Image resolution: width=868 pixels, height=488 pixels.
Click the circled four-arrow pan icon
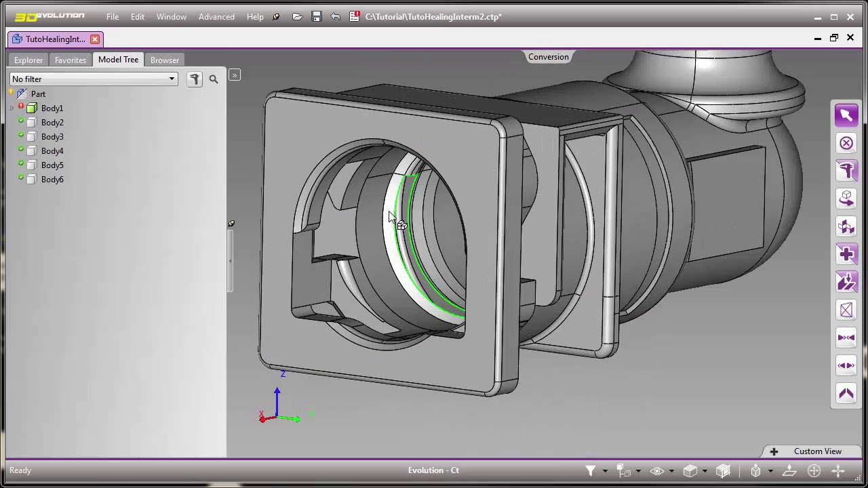pos(814,470)
